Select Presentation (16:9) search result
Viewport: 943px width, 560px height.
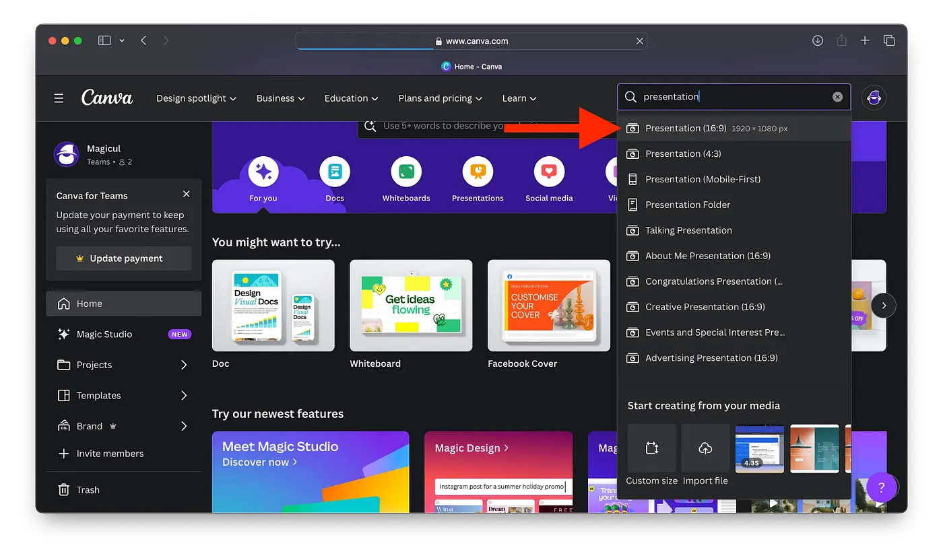coord(734,128)
